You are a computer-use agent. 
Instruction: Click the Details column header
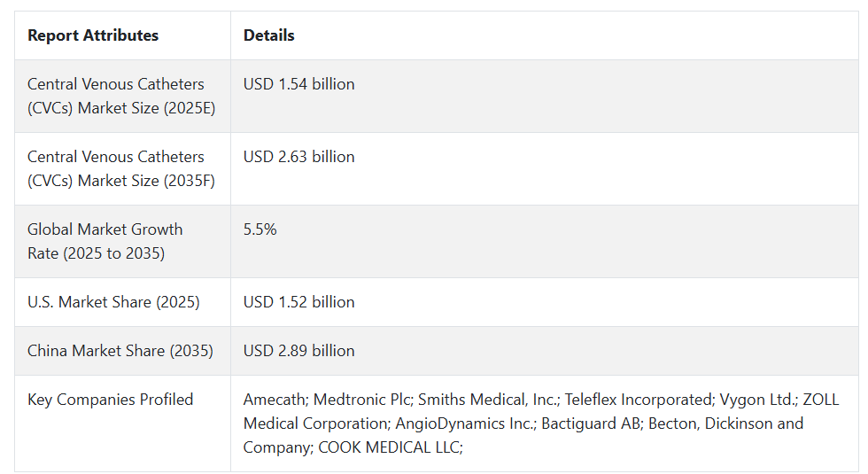(269, 35)
